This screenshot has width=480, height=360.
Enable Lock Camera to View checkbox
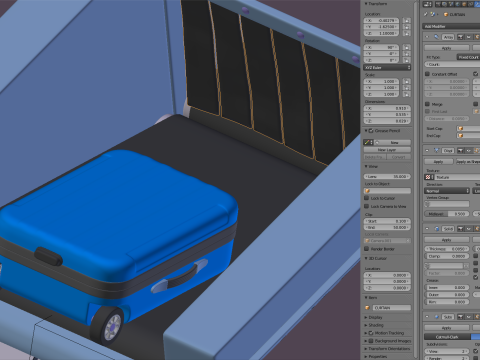(x=367, y=207)
